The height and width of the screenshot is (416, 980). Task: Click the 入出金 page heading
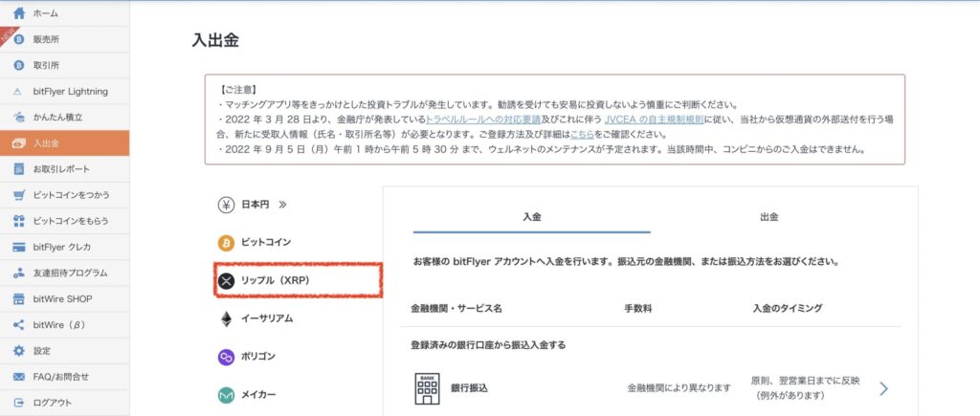(x=215, y=40)
